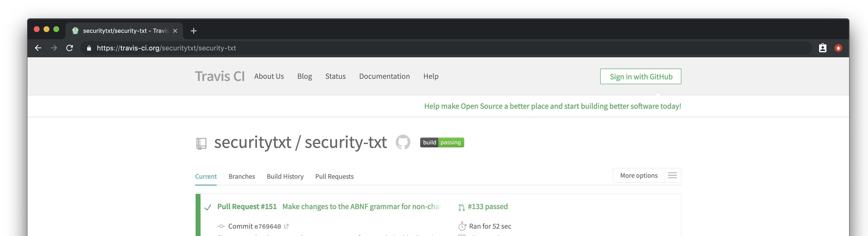
Task: Switch to the Branches tab
Action: click(242, 176)
